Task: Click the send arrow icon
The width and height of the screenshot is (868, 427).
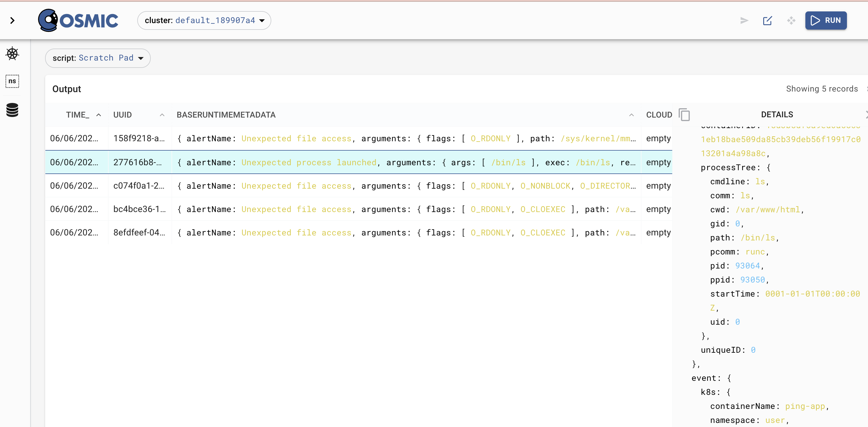Action: point(744,20)
